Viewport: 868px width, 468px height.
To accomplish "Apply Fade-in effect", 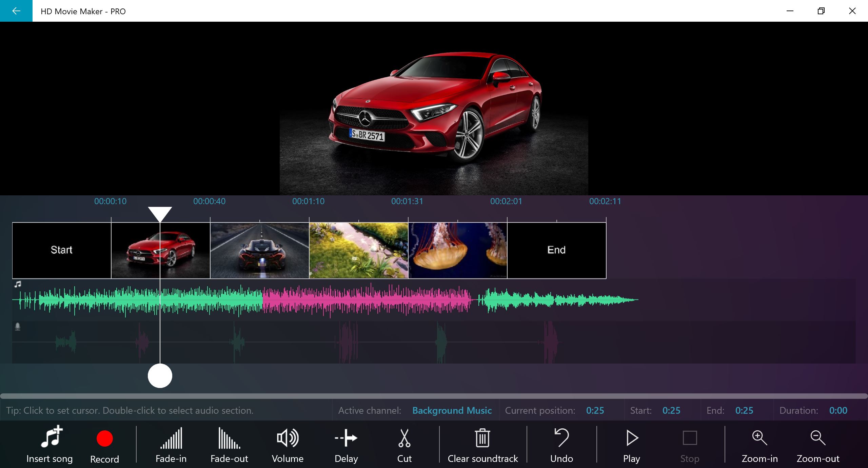I will point(171,444).
